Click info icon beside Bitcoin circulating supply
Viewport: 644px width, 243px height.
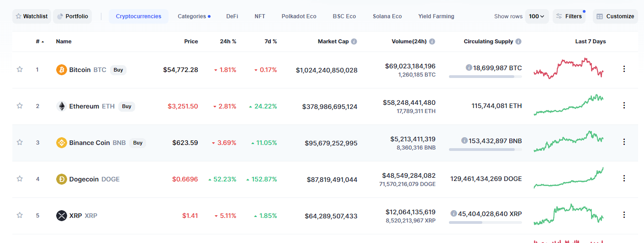pos(469,67)
